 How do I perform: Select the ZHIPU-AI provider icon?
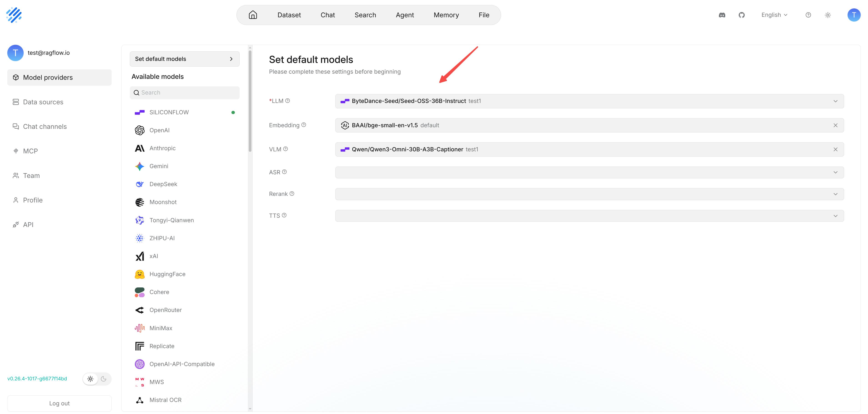coord(140,238)
